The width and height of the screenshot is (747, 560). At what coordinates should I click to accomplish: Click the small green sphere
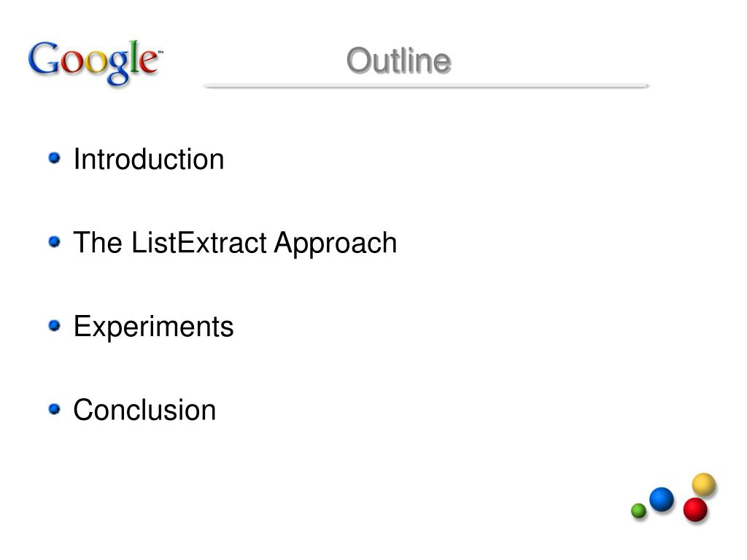tap(638, 511)
